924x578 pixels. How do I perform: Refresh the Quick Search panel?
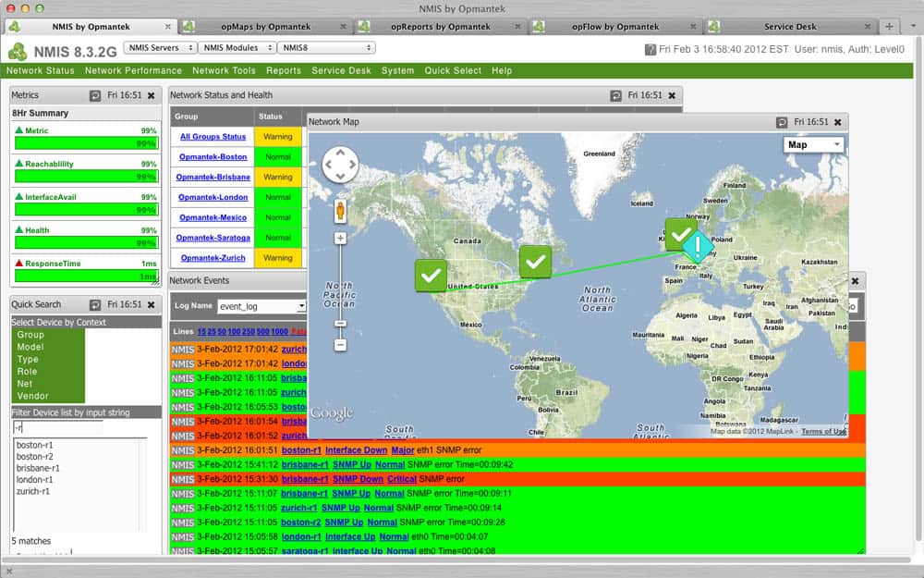95,305
